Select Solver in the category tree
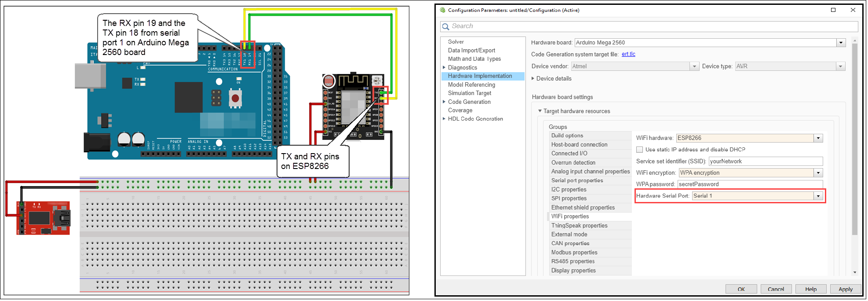The height and width of the screenshot is (301, 868). pyautogui.click(x=456, y=42)
